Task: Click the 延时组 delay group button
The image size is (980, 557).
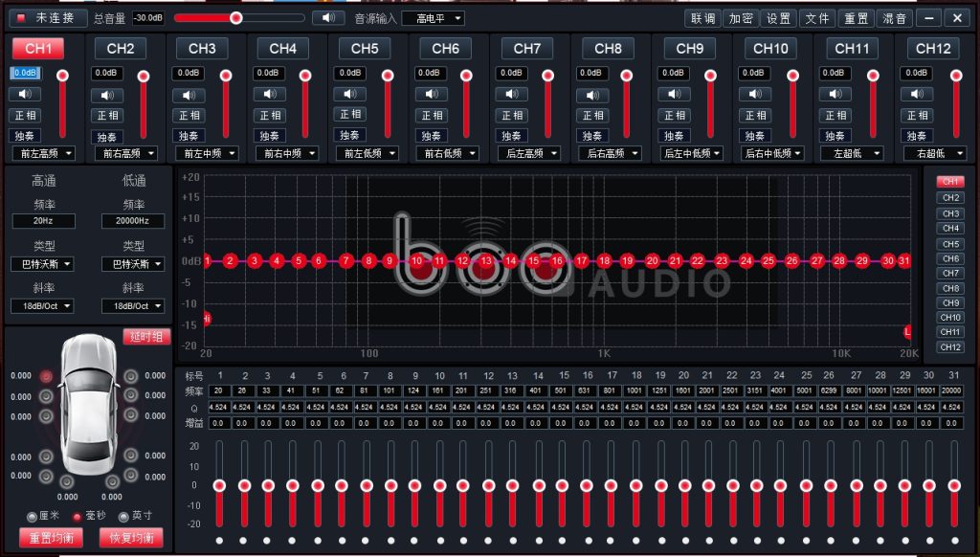Action: (146, 337)
